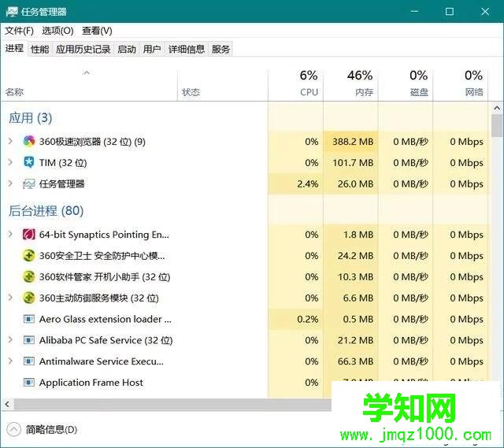Open the 选项(O) menu
Image resolution: width=504 pixels, height=448 pixels.
pos(57,31)
